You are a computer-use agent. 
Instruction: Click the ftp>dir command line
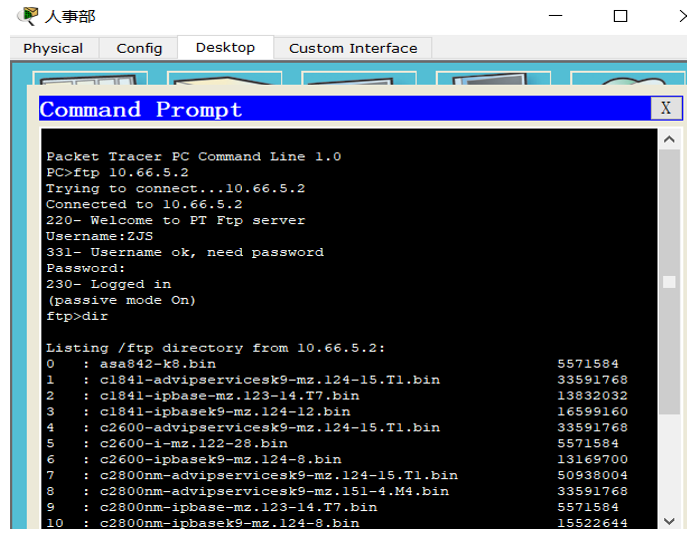[77, 316]
